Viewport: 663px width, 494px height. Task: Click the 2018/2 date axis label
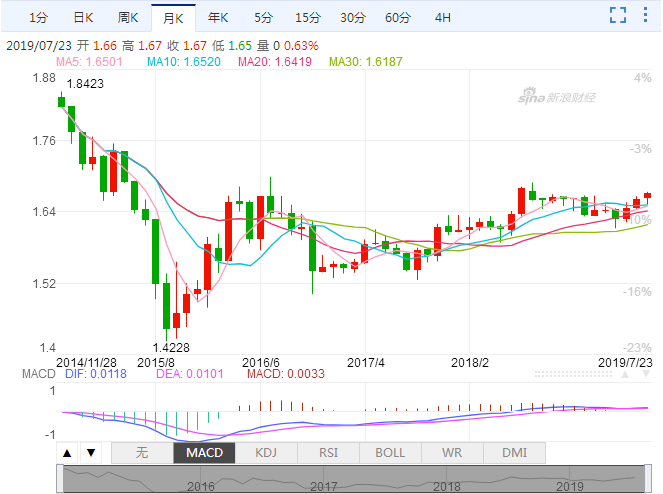point(470,362)
